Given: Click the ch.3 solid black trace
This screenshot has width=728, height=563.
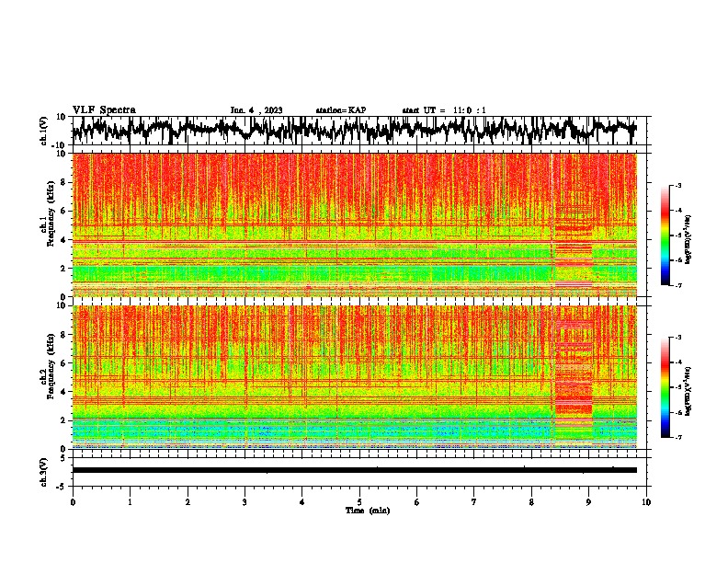Looking at the screenshot, I should click(x=354, y=470).
